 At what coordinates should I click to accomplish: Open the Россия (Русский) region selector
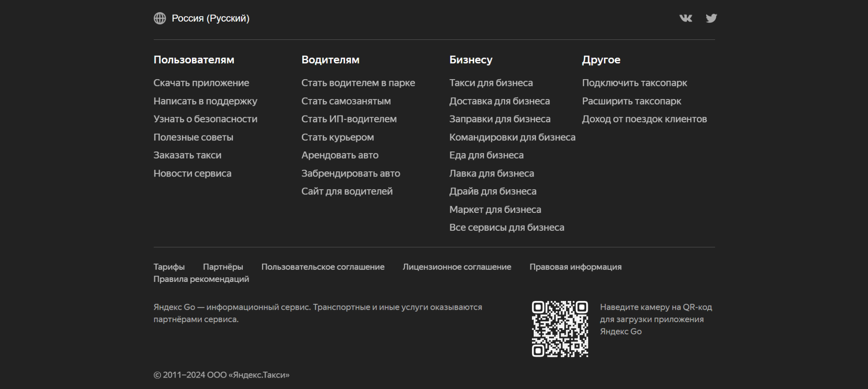point(210,18)
